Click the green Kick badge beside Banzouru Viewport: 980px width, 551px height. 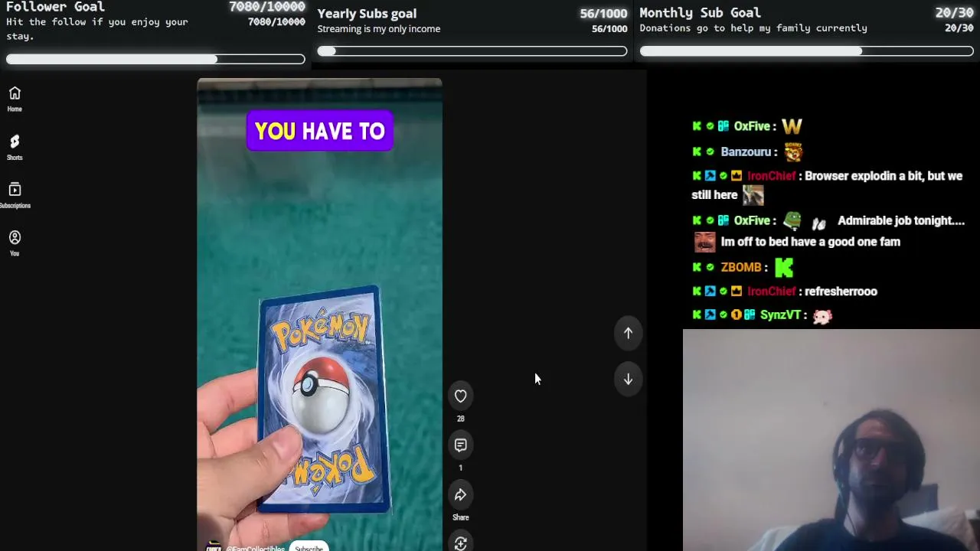pyautogui.click(x=697, y=152)
